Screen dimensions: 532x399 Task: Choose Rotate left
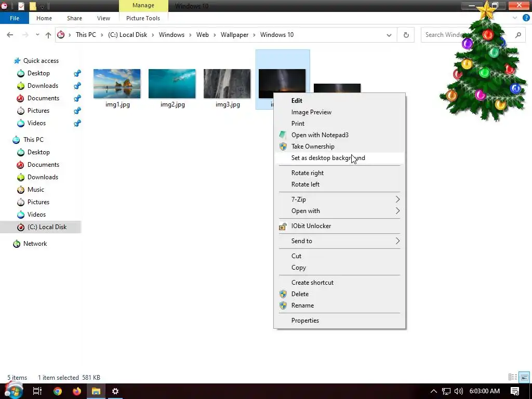[x=339, y=184]
